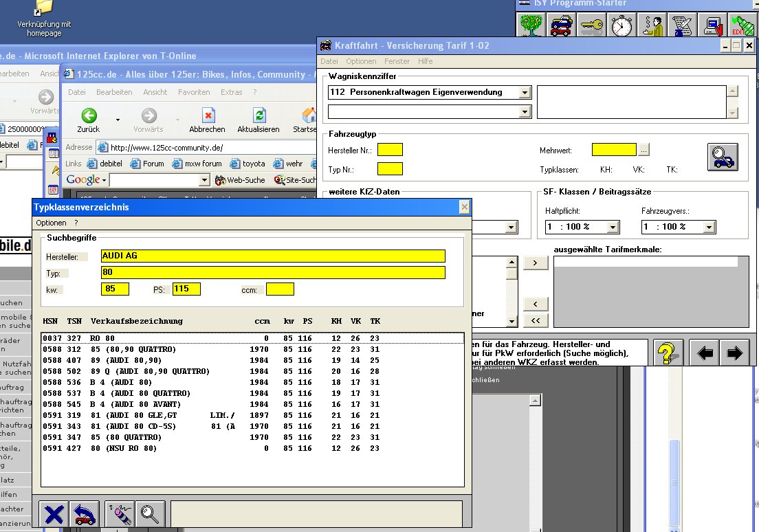Image resolution: width=759 pixels, height=532 pixels.
Task: Click Site-Suche on the Google toolbar
Action: (x=295, y=180)
